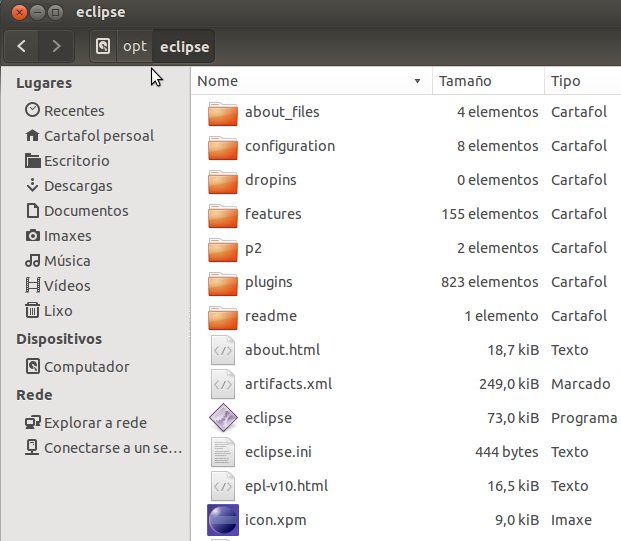Choose Conectarse a un se… entry

113,448
